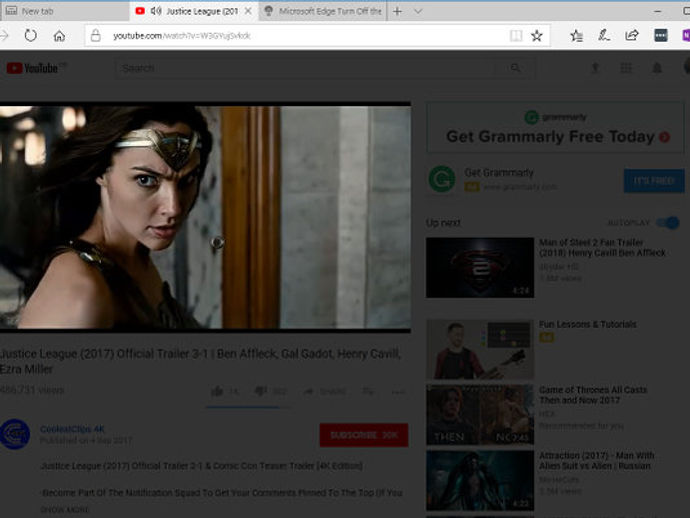
Task: Open the Fun Lessons & Tutorials ad title
Action: pyautogui.click(x=587, y=324)
